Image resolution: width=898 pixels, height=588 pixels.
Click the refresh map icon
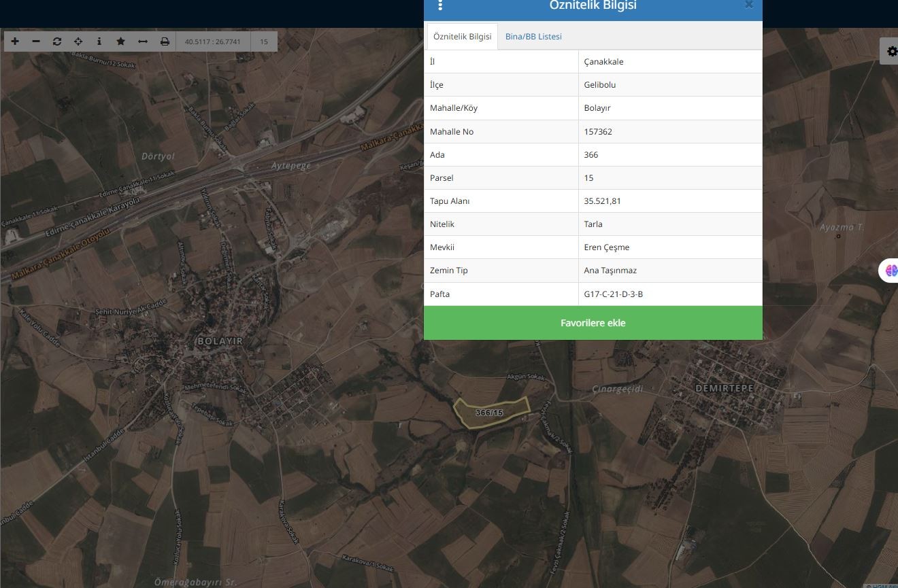(57, 41)
